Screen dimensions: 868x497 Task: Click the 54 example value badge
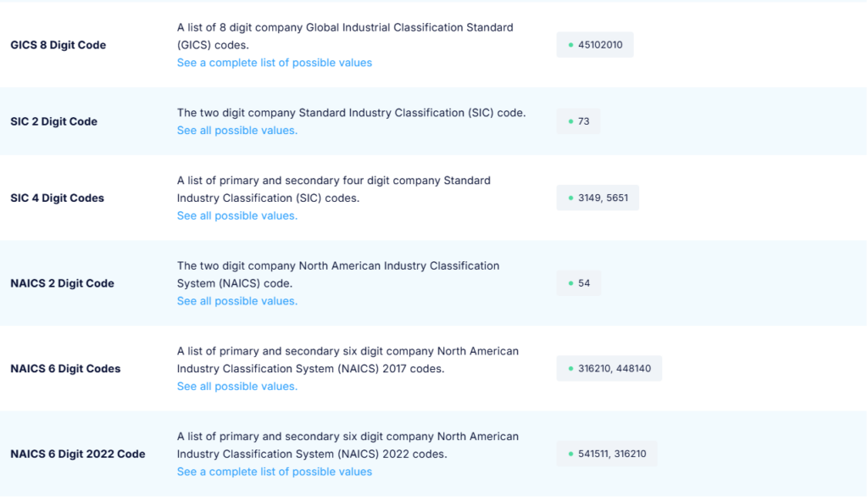[578, 283]
